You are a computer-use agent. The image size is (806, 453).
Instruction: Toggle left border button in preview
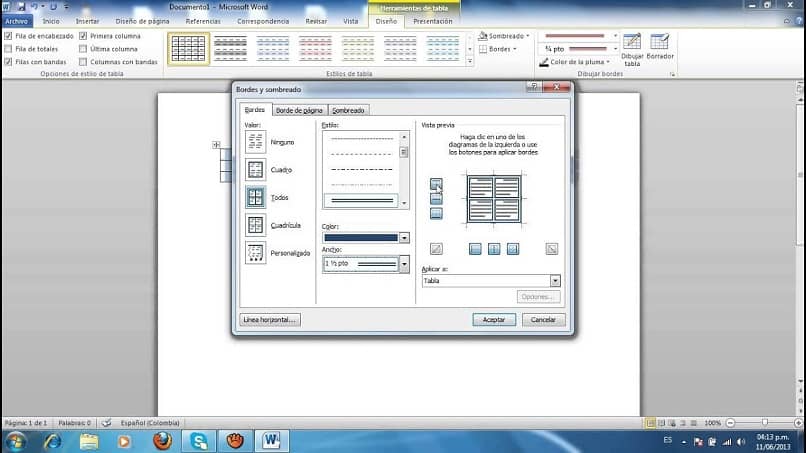475,249
